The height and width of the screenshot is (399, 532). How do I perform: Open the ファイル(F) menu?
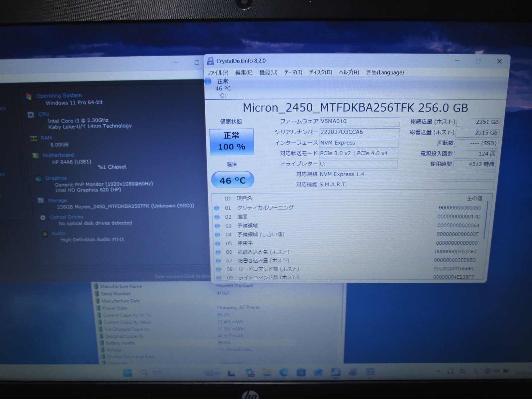pyautogui.click(x=217, y=72)
